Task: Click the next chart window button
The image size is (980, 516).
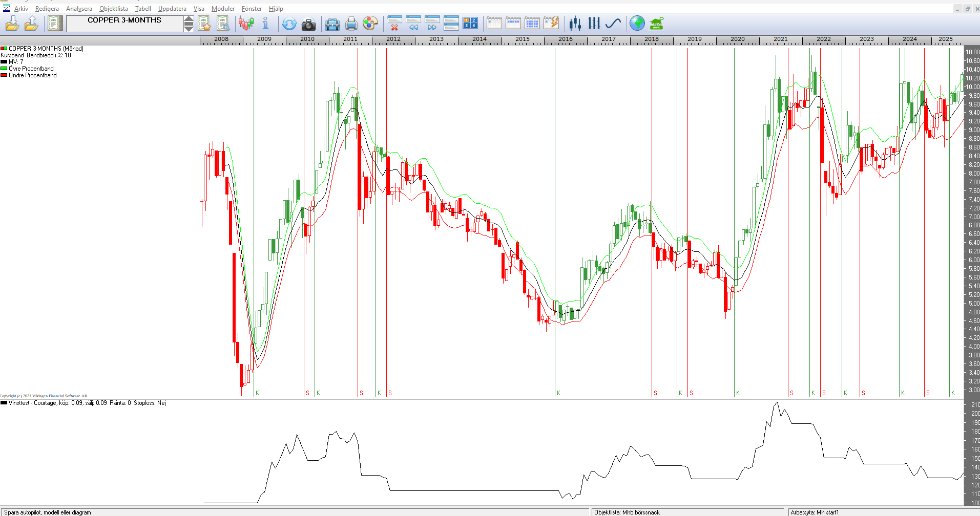Action: click(x=432, y=24)
